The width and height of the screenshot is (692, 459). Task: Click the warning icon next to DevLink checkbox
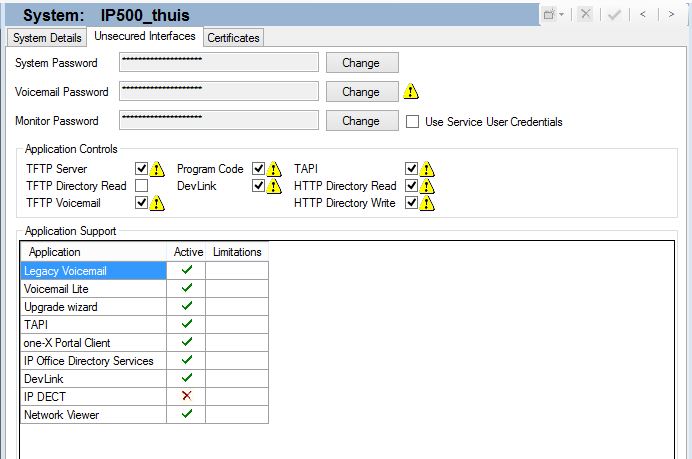click(274, 186)
